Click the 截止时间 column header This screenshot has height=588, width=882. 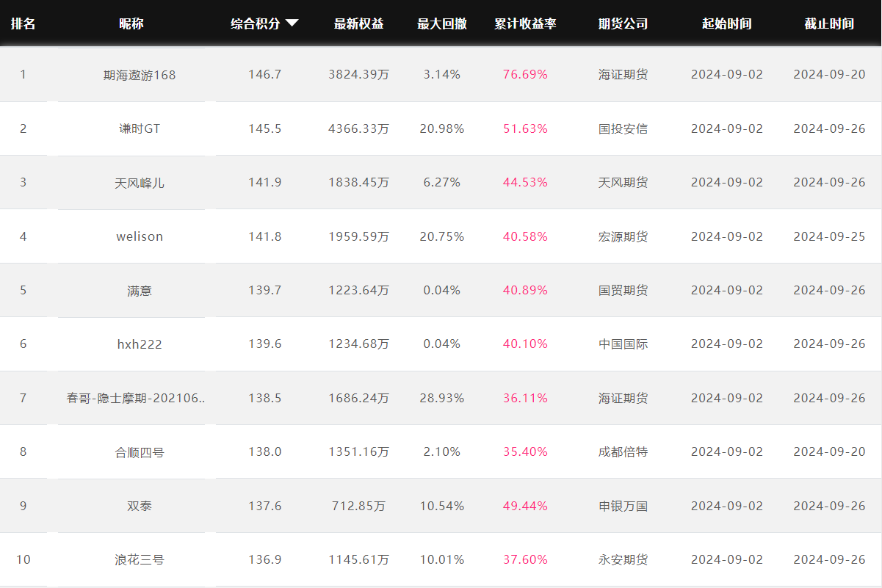(x=829, y=23)
